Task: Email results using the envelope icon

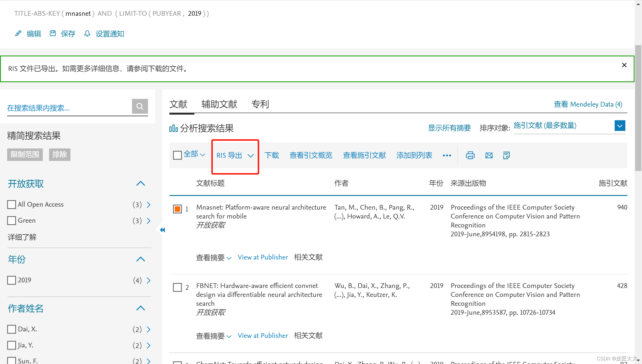Action: [489, 155]
